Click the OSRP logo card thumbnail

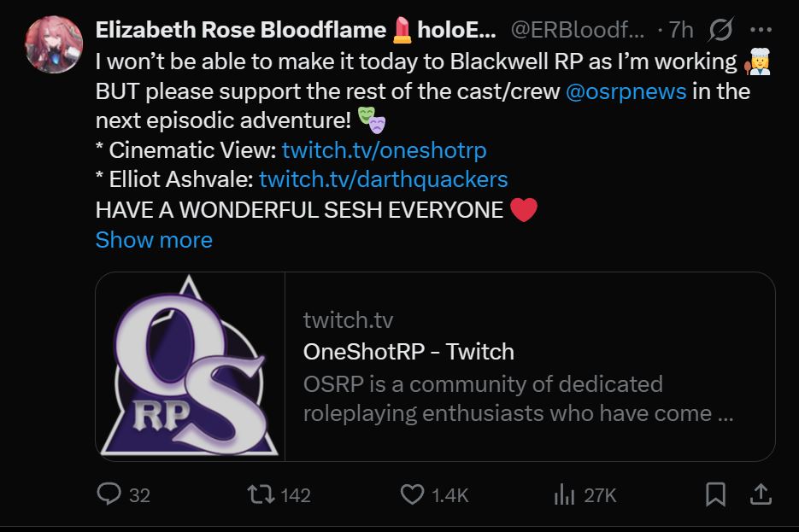tap(191, 367)
